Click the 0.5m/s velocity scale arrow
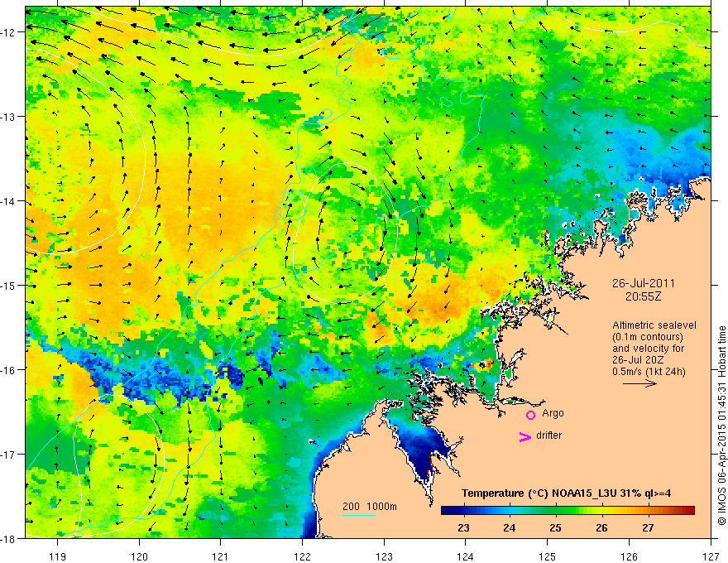The height and width of the screenshot is (563, 728). pyautogui.click(x=639, y=383)
